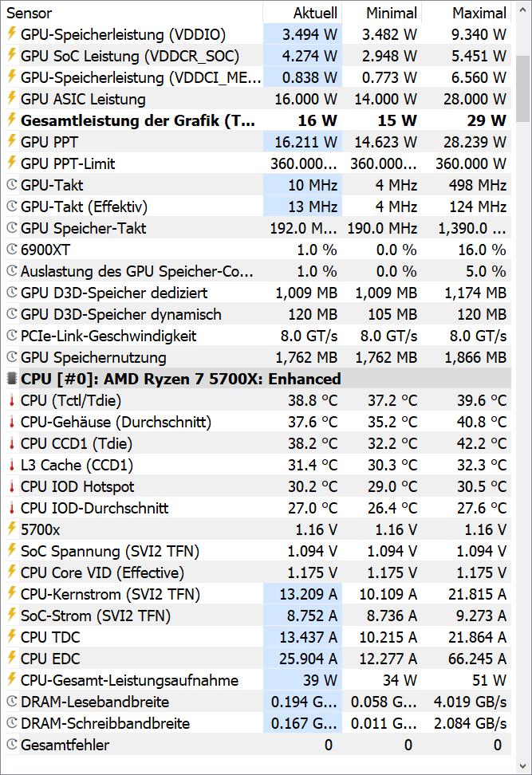Screen dimensions: 532x775
Task: Click the scrollbar up arrow
Action: 522,10
